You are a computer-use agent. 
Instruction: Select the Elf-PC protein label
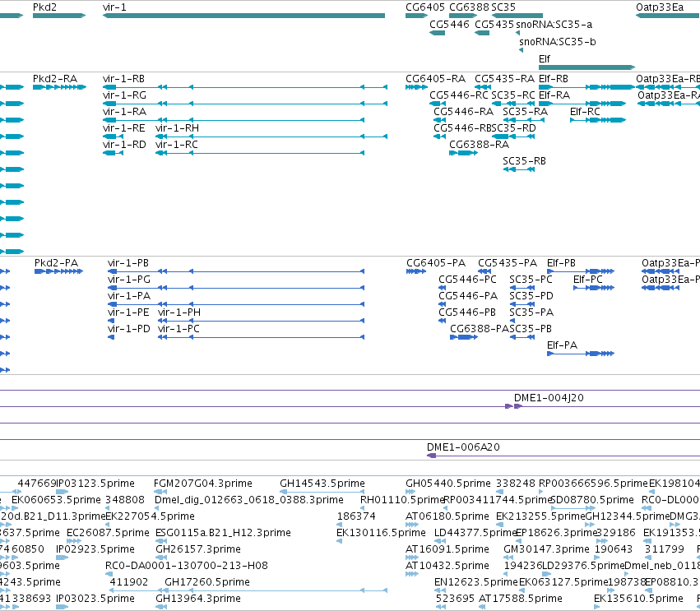click(587, 280)
